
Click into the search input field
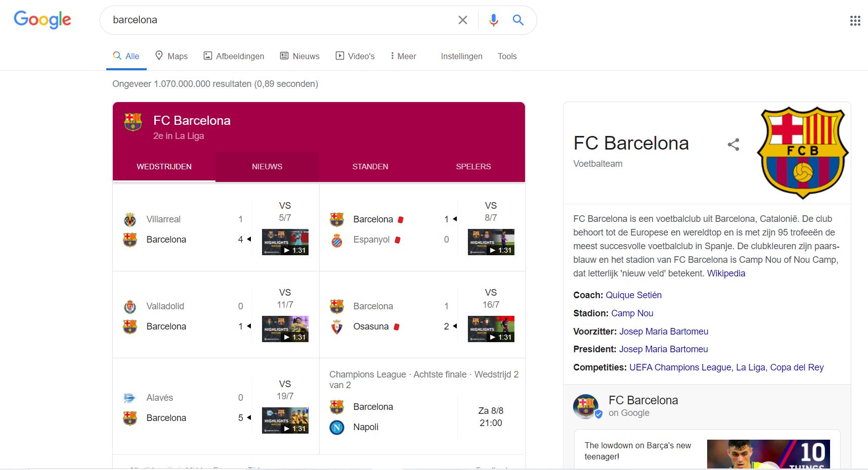point(278,20)
